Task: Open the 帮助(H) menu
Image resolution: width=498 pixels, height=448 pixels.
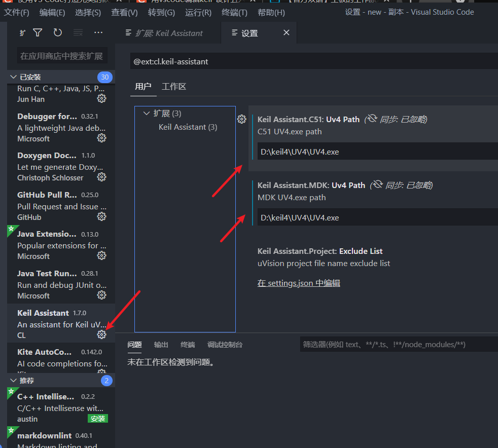Action: (271, 13)
